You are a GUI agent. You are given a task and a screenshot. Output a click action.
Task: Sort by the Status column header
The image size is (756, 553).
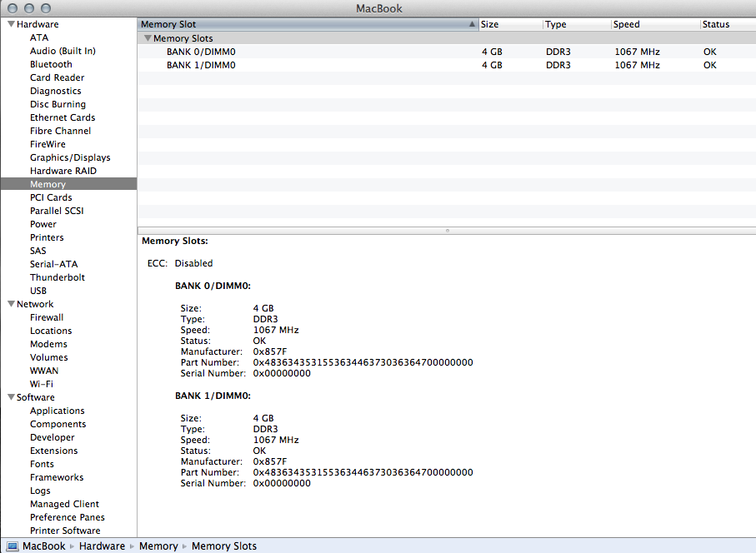(728, 24)
